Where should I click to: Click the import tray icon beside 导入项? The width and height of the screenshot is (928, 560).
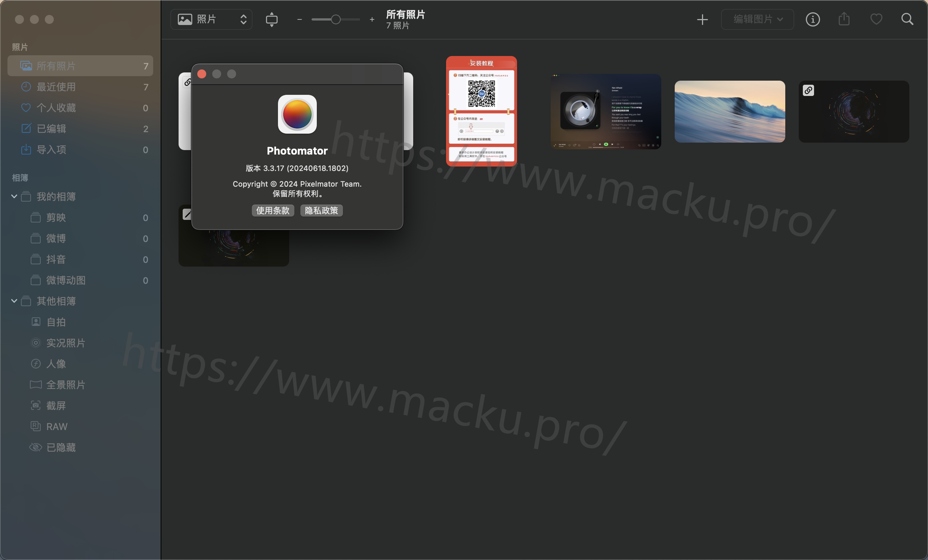coord(26,149)
